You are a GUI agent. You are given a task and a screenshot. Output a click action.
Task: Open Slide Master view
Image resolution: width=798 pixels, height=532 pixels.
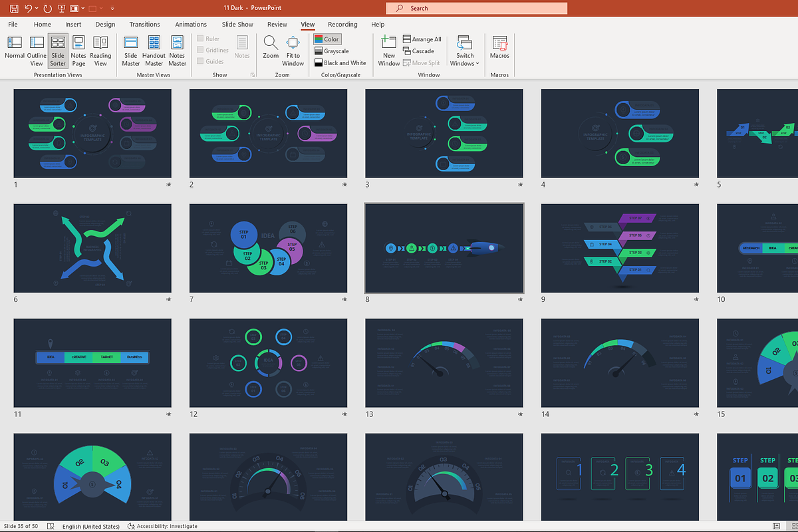(131, 51)
